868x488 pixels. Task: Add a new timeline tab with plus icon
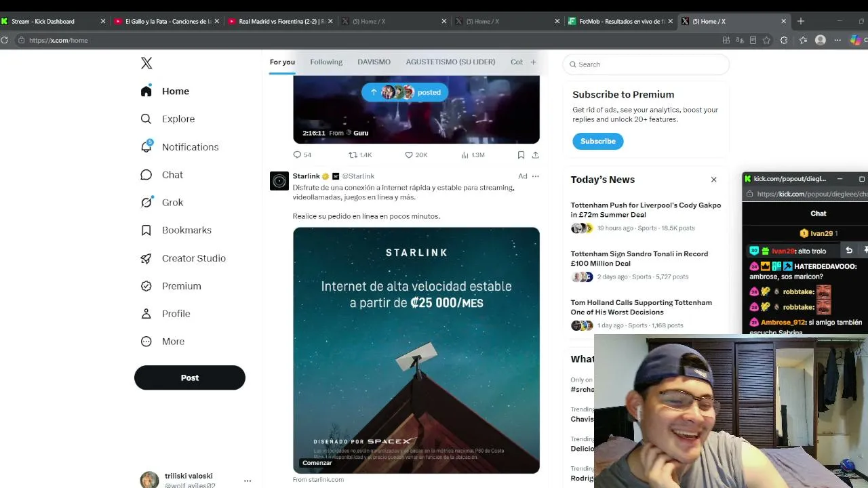(533, 62)
